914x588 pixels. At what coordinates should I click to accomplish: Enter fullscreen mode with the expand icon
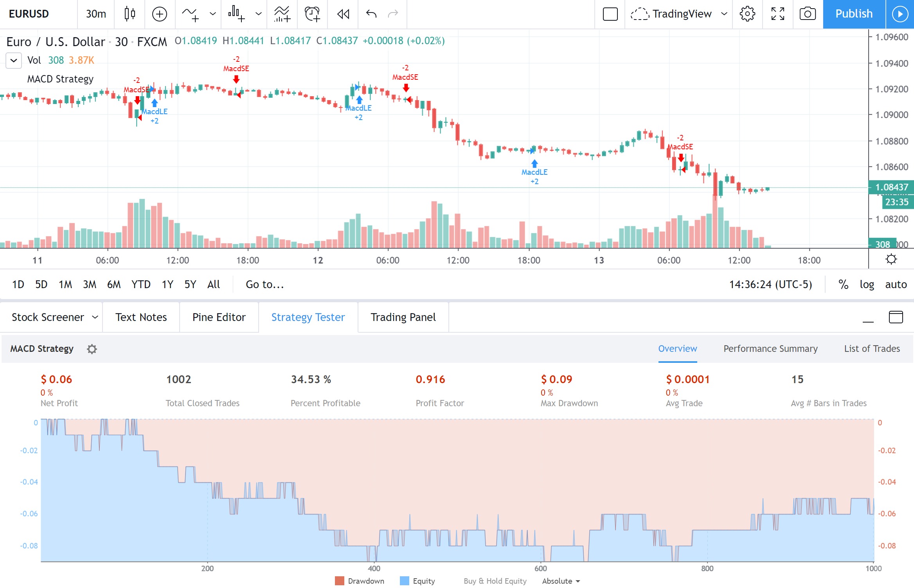(777, 14)
